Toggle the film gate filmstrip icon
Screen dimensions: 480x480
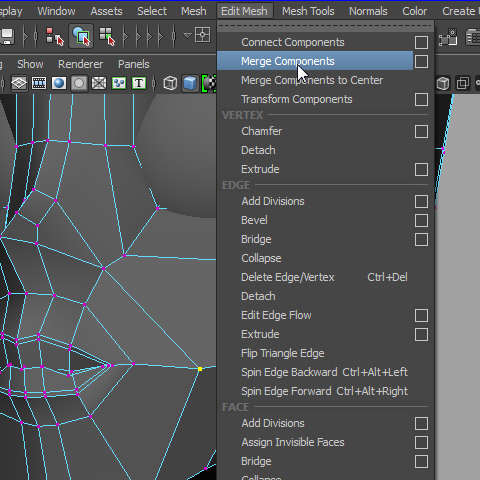(x=39, y=83)
